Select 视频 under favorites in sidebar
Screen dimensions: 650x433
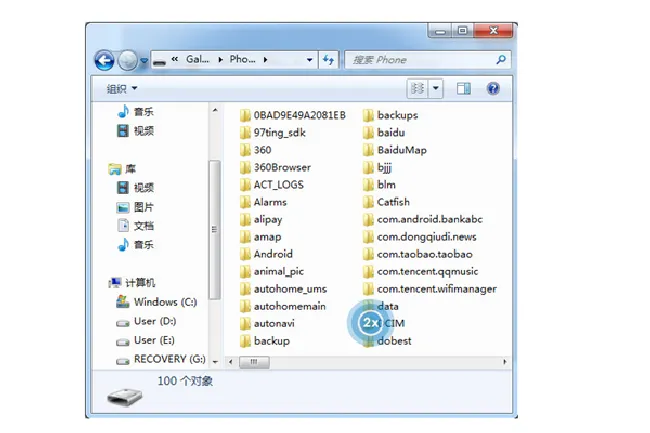pos(135,131)
